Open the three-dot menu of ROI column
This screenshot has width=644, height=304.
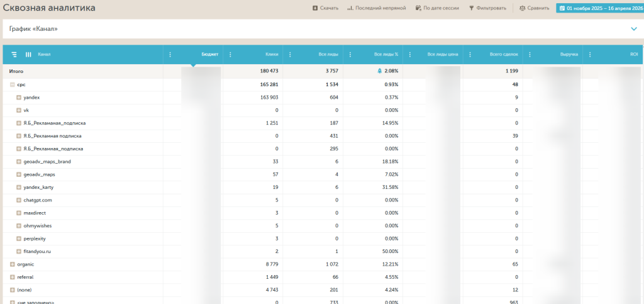point(589,55)
